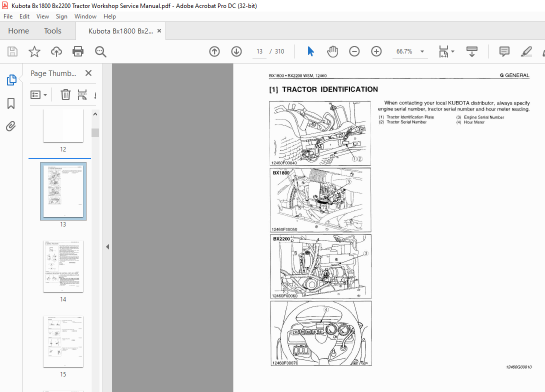The width and height of the screenshot is (545, 392).
Task: Click the BX2200 engine diagram figure
Action: coord(320,266)
